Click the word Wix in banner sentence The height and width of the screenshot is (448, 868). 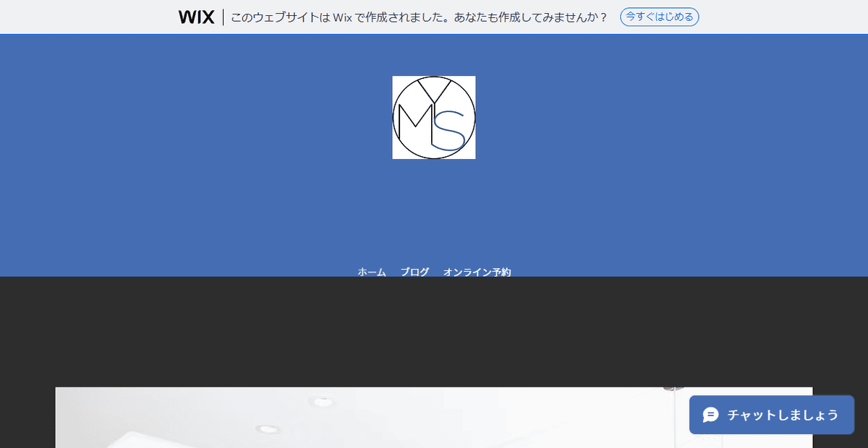point(342,17)
